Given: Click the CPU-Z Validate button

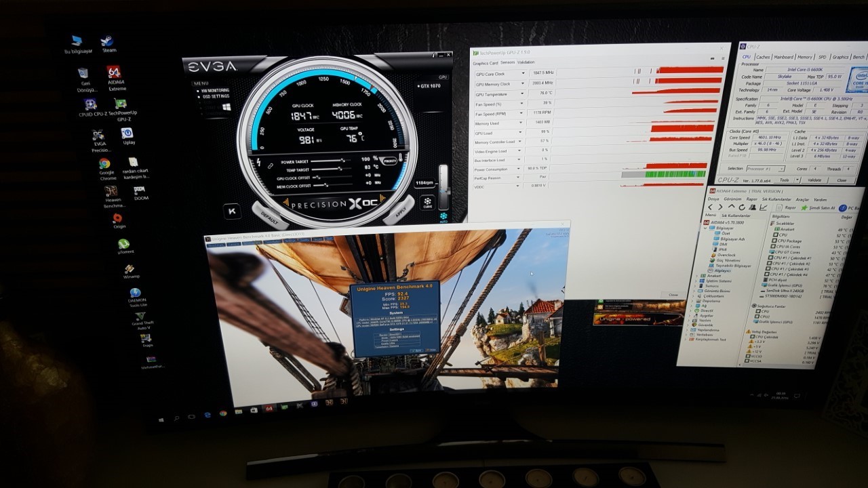Looking at the screenshot, I should pos(814,180).
